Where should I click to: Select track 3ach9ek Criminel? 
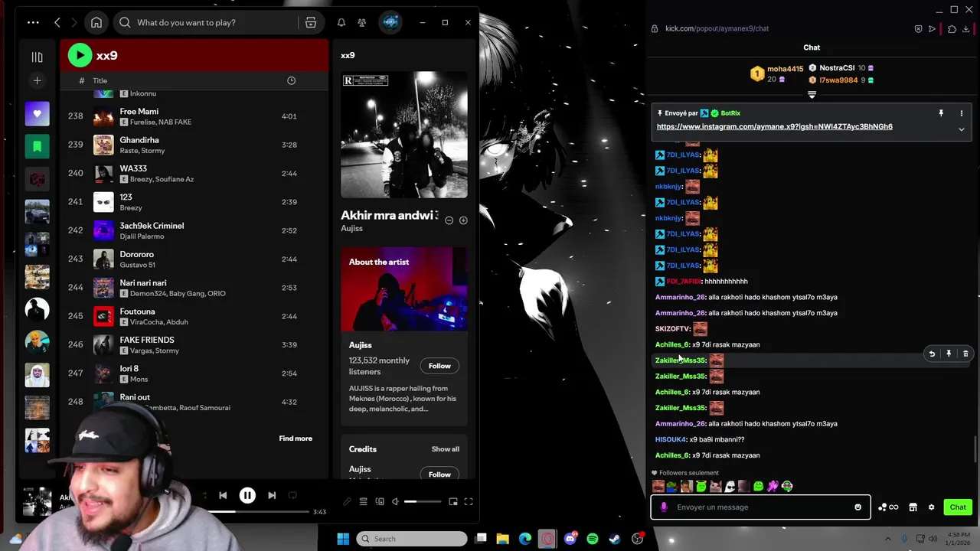(x=194, y=230)
